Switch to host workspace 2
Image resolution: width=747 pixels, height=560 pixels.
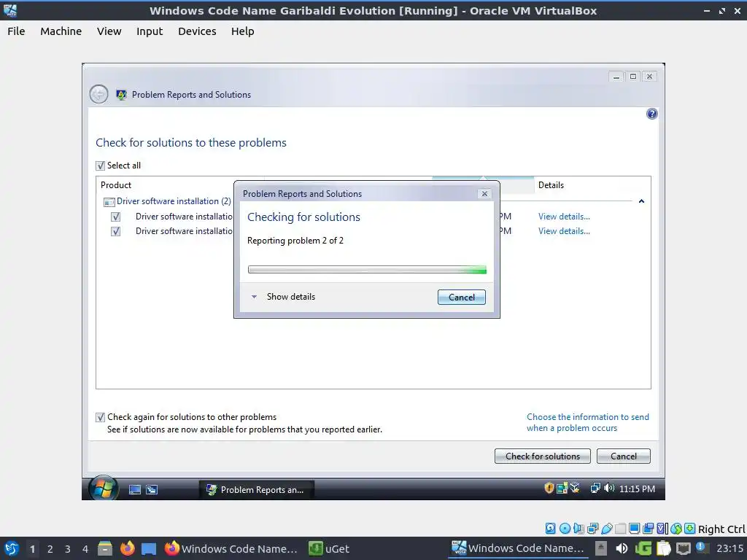tap(50, 549)
